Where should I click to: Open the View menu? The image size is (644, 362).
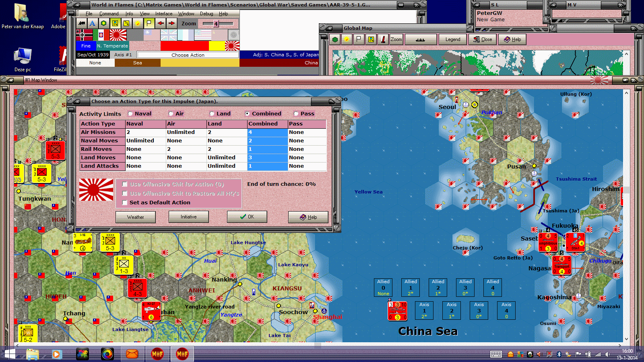pos(145,14)
